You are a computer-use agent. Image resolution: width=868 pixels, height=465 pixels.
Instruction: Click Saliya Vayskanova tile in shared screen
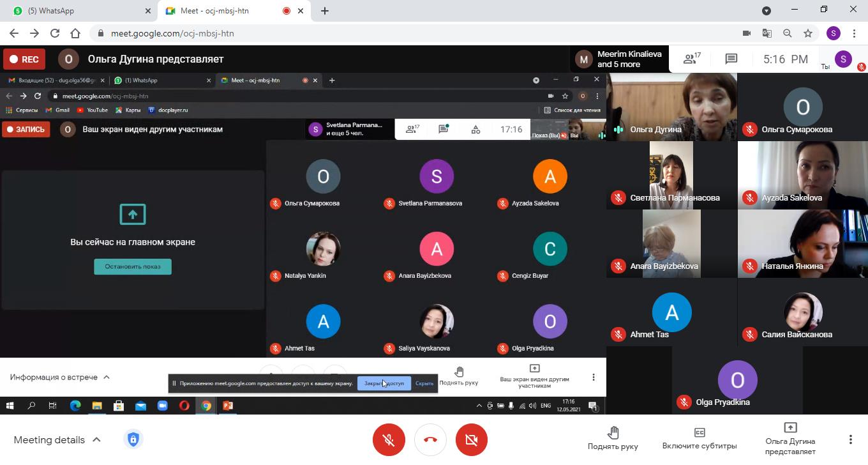[x=437, y=328]
